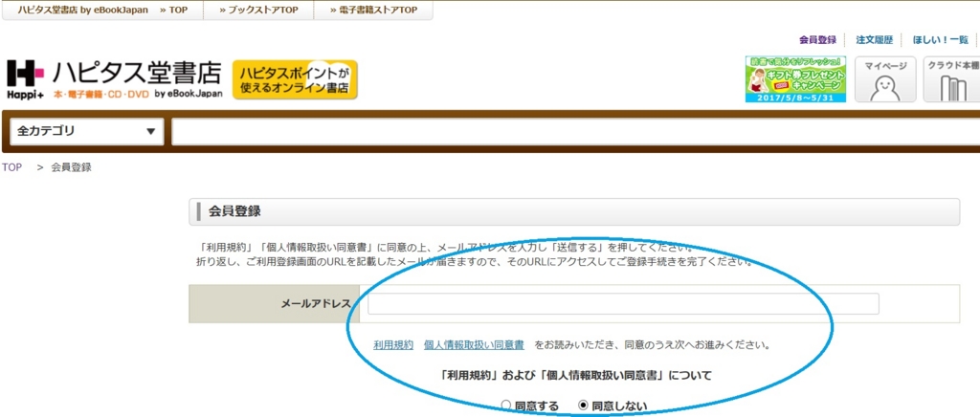
Task: Go to 会員登録 link in header
Action: [817, 40]
